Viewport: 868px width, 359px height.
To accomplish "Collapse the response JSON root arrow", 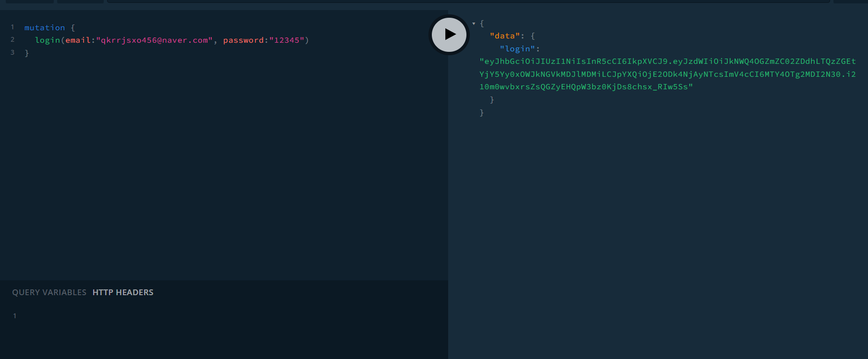I will coord(474,24).
